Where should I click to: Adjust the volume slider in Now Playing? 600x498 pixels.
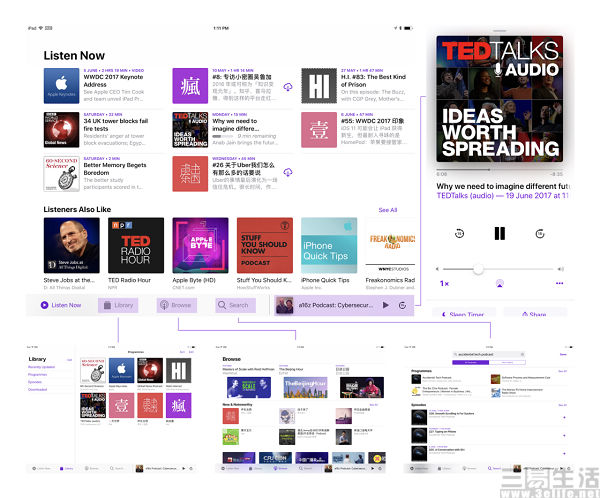pos(499,269)
